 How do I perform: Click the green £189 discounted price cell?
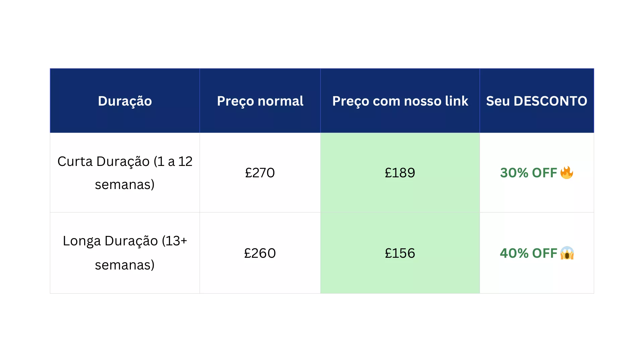(x=400, y=173)
